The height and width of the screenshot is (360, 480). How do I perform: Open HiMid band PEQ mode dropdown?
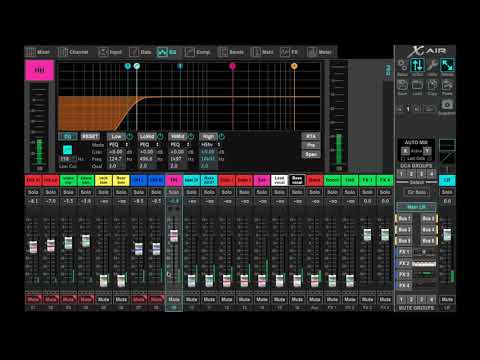[x=180, y=145]
